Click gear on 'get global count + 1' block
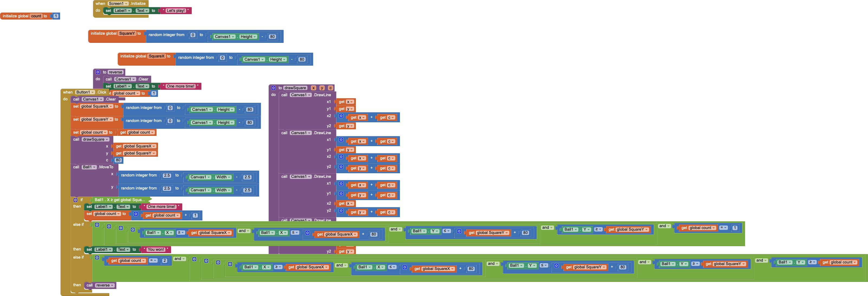 (x=136, y=214)
